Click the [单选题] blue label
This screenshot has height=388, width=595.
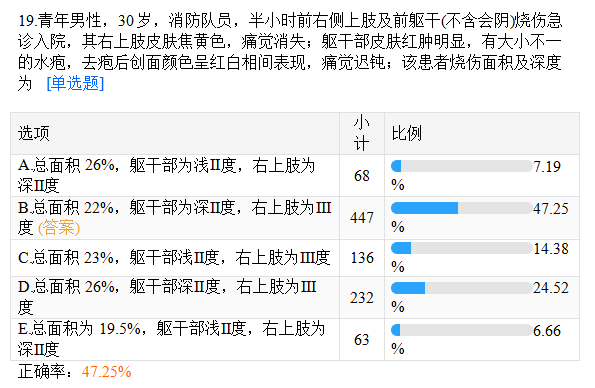pos(75,83)
